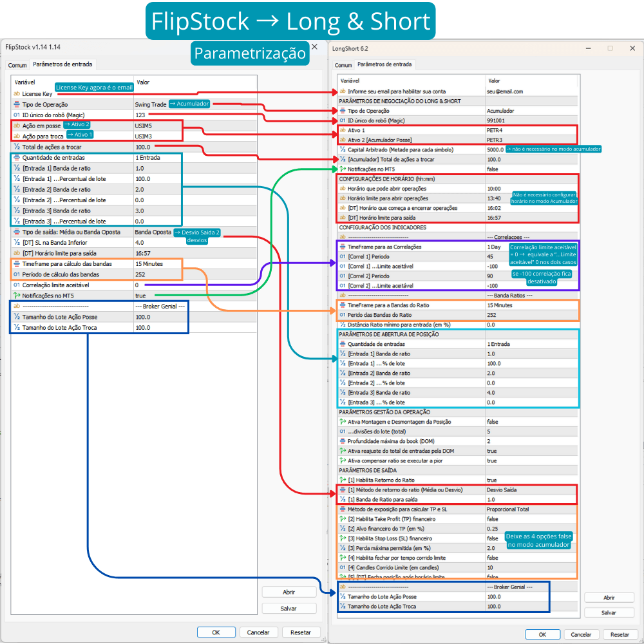Click the enum icon of Timeframe para cálculo das bandas
The height and width of the screenshot is (644, 644).
17,263
